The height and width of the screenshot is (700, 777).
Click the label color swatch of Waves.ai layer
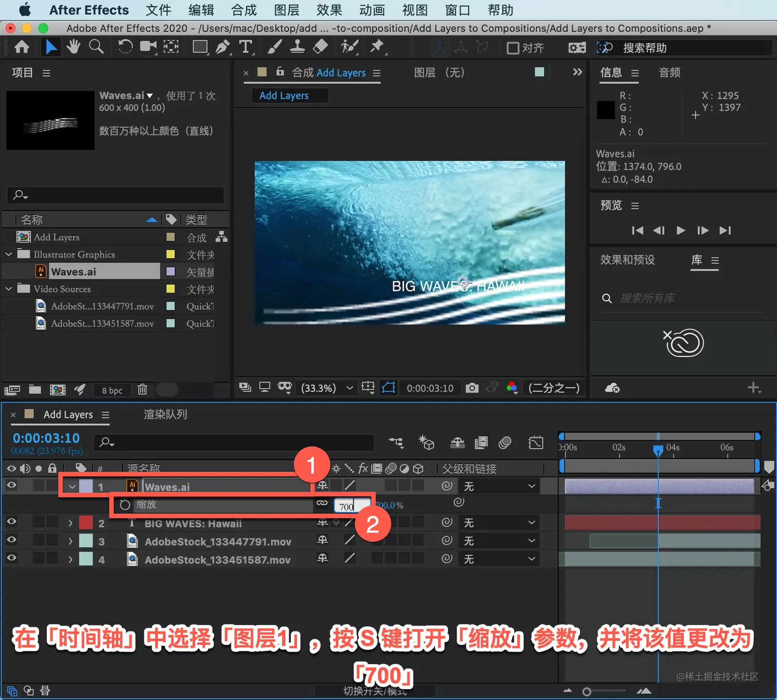click(86, 486)
